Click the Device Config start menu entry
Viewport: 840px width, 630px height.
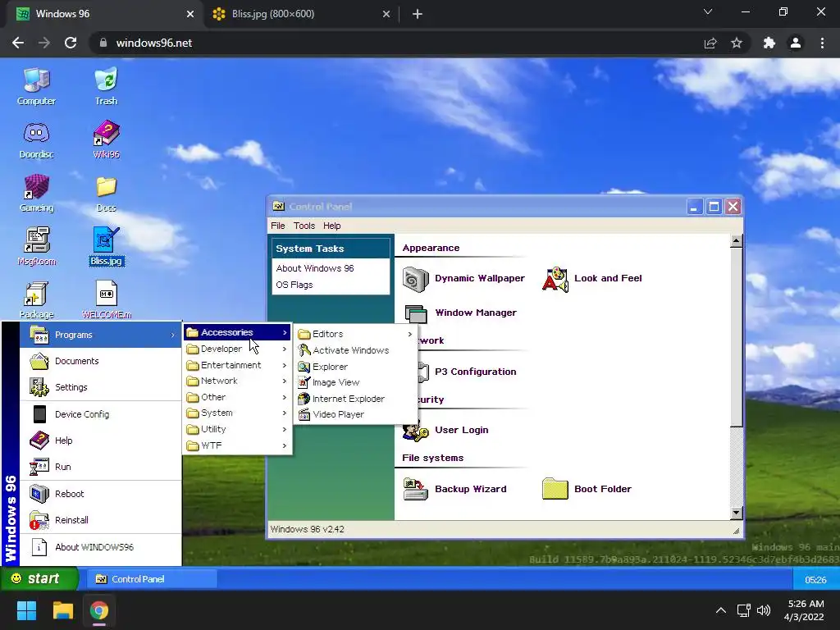pyautogui.click(x=101, y=414)
